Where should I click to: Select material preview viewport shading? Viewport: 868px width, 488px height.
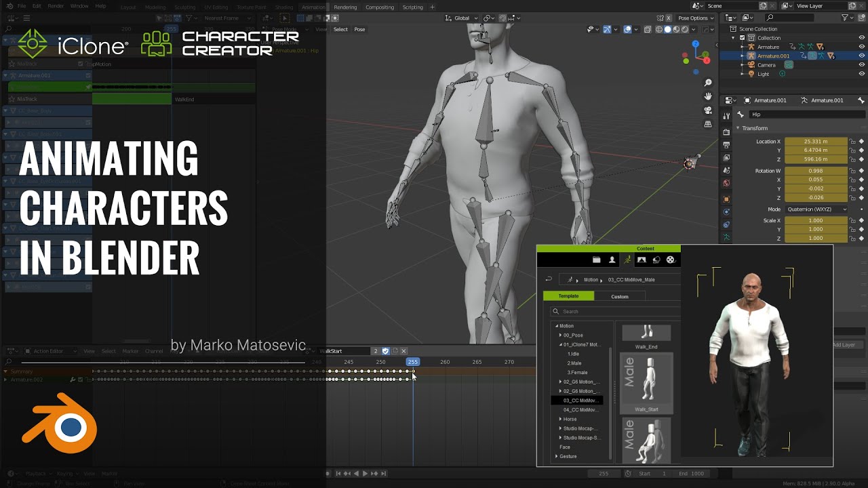[676, 29]
